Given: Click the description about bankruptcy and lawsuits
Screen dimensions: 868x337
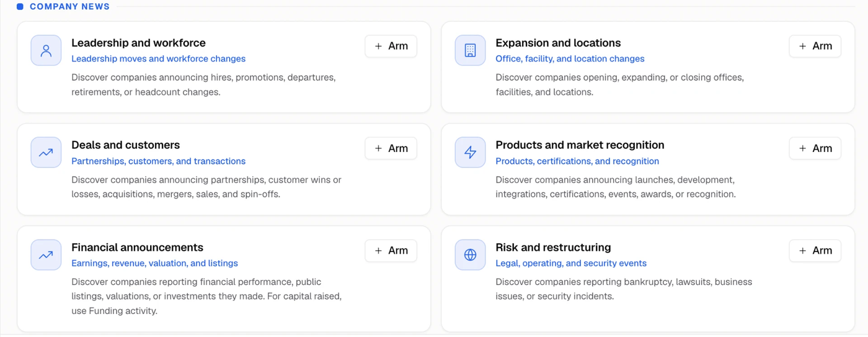Looking at the screenshot, I should point(624,289).
